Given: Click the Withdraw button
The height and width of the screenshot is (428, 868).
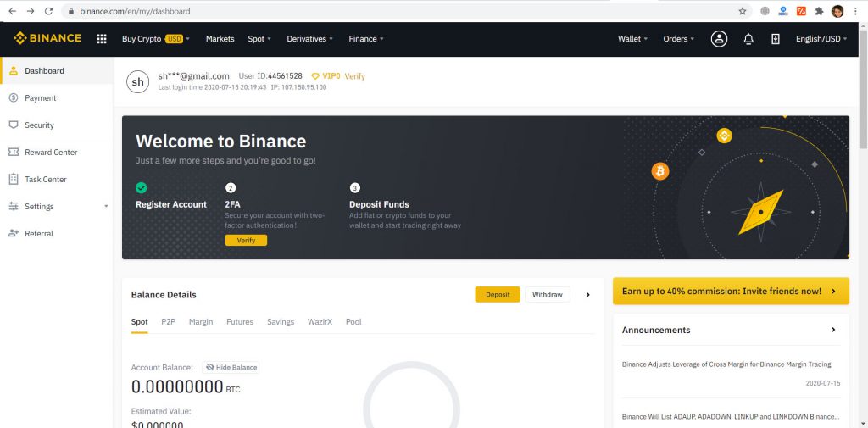Looking at the screenshot, I should click(548, 295).
